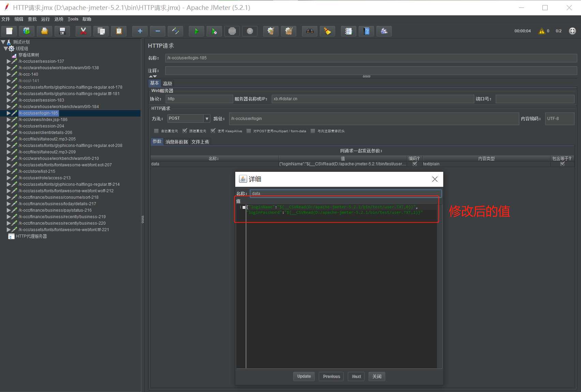The image size is (581, 392).
Task: Open Help with the question mark icon
Action: pos(367,31)
